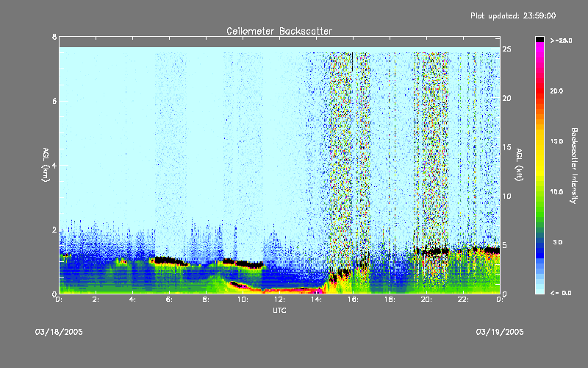Click the 2 km tick label on left axis
Image resolution: width=588 pixels, height=368 pixels.
[54, 230]
